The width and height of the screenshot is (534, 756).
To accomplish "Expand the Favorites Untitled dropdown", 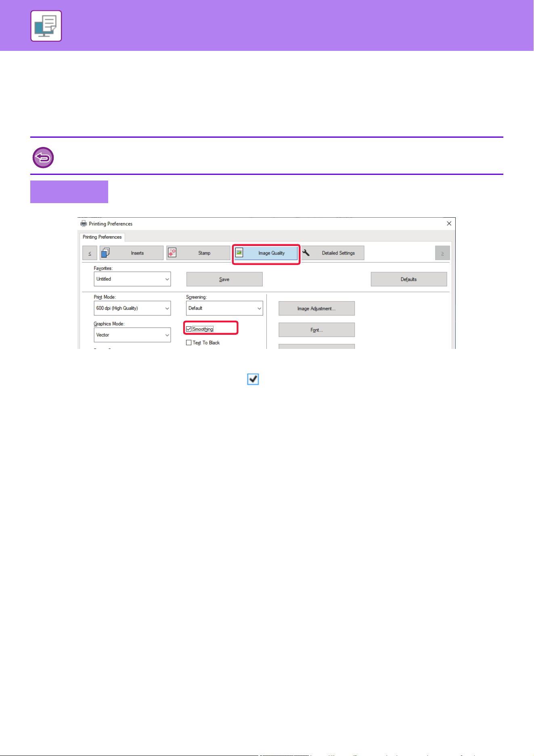I will pos(132,279).
